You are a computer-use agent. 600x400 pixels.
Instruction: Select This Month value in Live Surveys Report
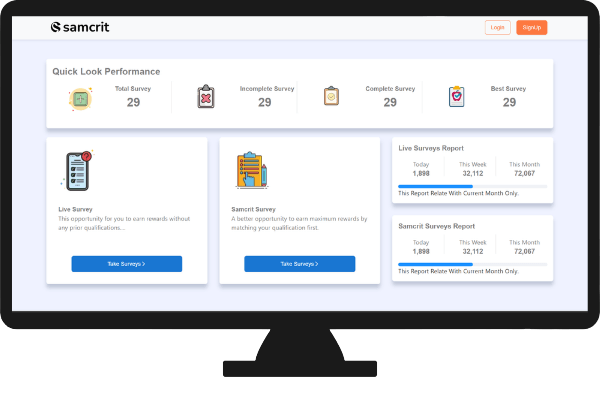(523, 173)
